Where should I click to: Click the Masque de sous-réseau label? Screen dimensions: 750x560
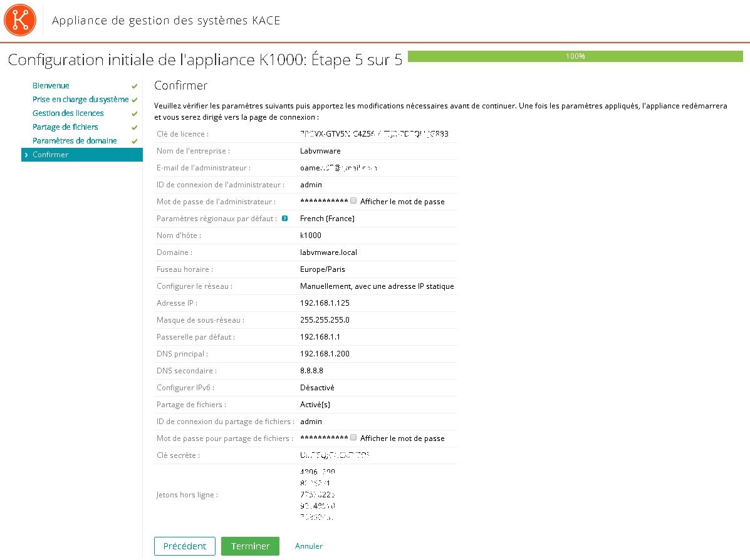(201, 320)
